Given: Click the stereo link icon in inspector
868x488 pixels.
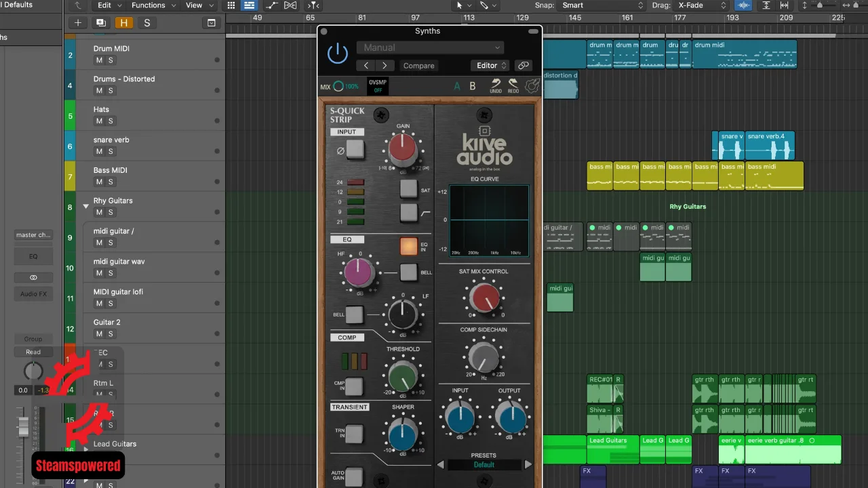Looking at the screenshot, I should 33,277.
